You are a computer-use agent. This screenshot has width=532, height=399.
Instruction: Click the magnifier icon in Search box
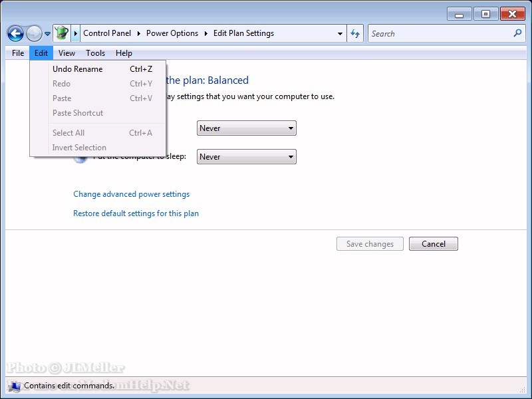[x=517, y=33]
